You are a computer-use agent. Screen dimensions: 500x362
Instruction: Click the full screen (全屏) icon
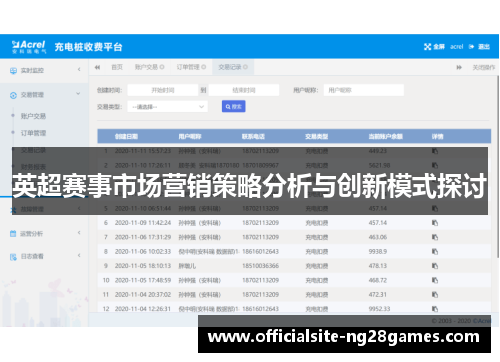point(427,47)
